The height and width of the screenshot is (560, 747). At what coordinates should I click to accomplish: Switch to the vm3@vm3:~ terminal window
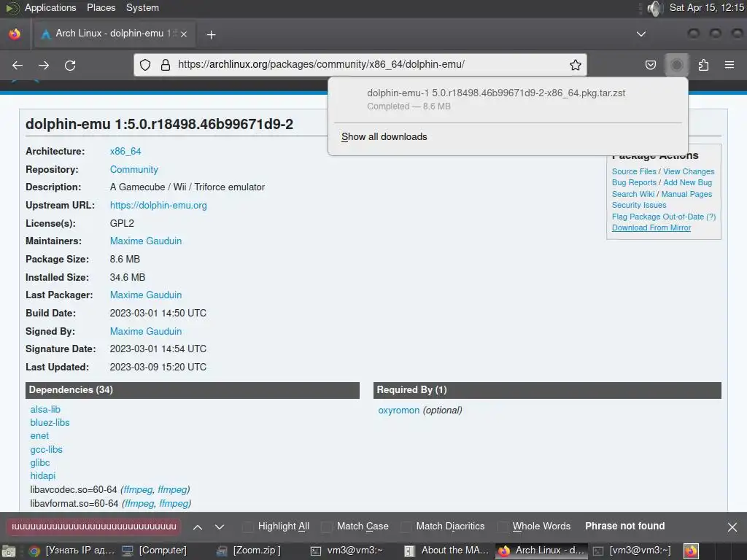348,551
